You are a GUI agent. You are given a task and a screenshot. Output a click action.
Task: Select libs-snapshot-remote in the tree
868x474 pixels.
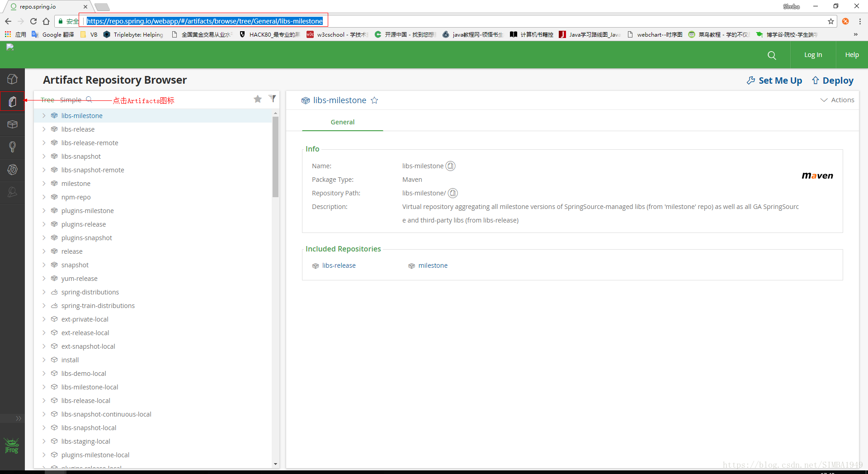tap(93, 170)
